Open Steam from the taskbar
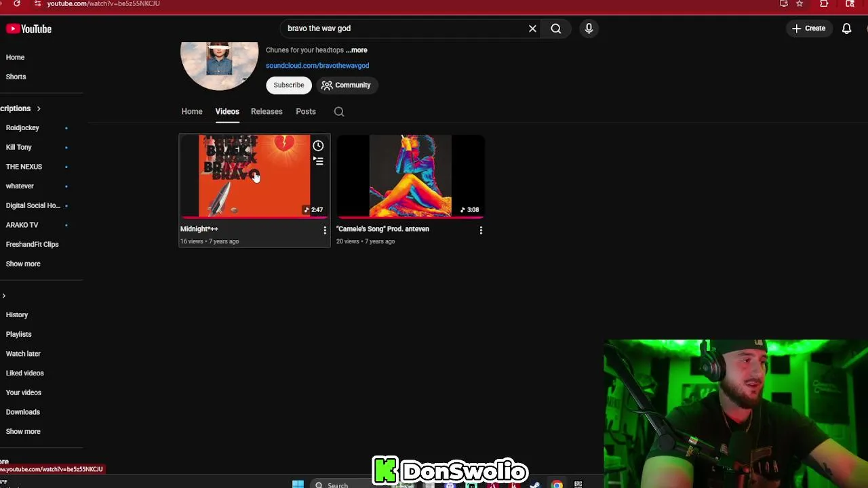The height and width of the screenshot is (488, 868). coord(535,485)
